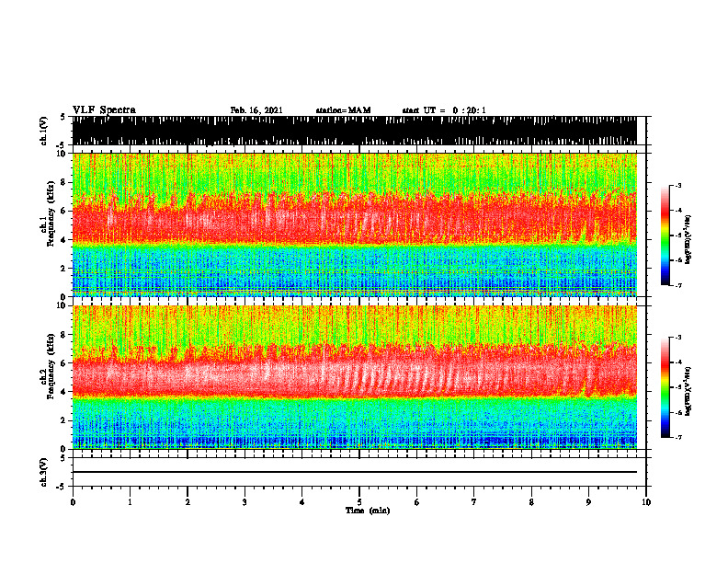728x563 pixels.
Task: Click inside the ch.2 frequency spectrogram
Action: pyautogui.click(x=354, y=377)
